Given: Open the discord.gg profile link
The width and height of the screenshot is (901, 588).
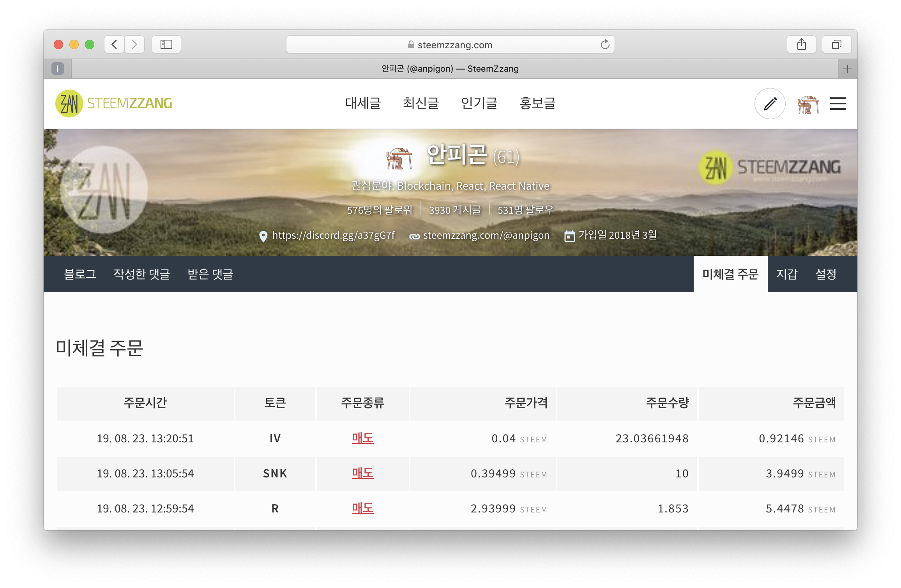Looking at the screenshot, I should click(333, 235).
